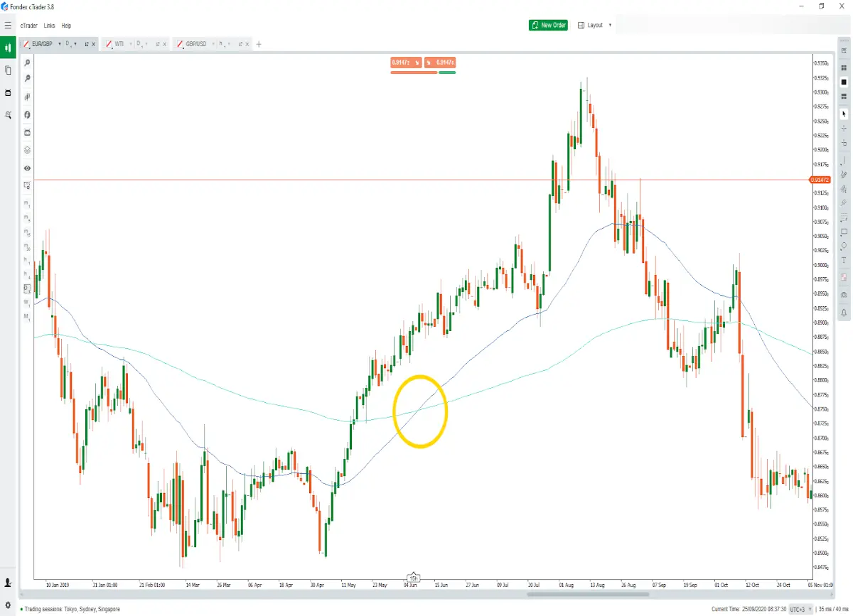
Task: Click the zoom in magnifier icon
Action: pos(27,63)
